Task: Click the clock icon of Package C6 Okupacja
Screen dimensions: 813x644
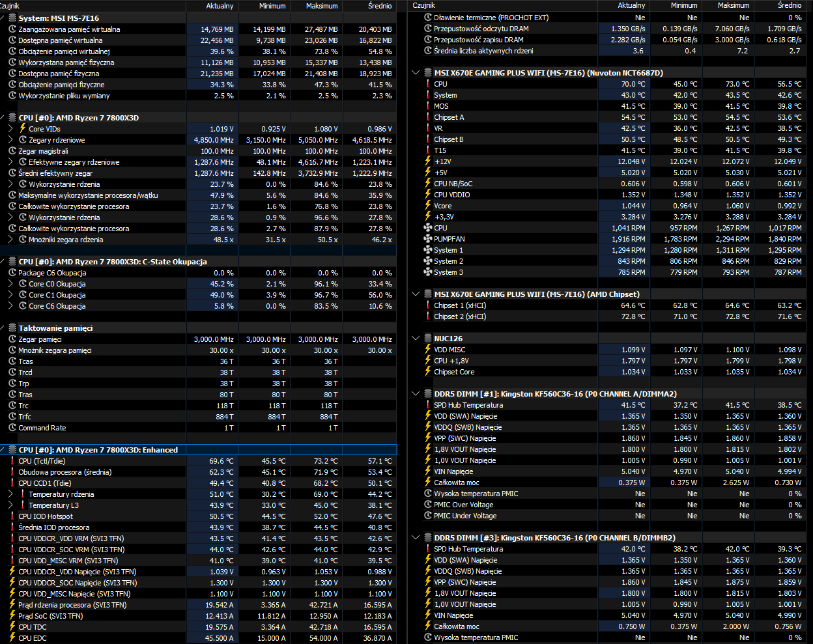Action: (x=12, y=273)
